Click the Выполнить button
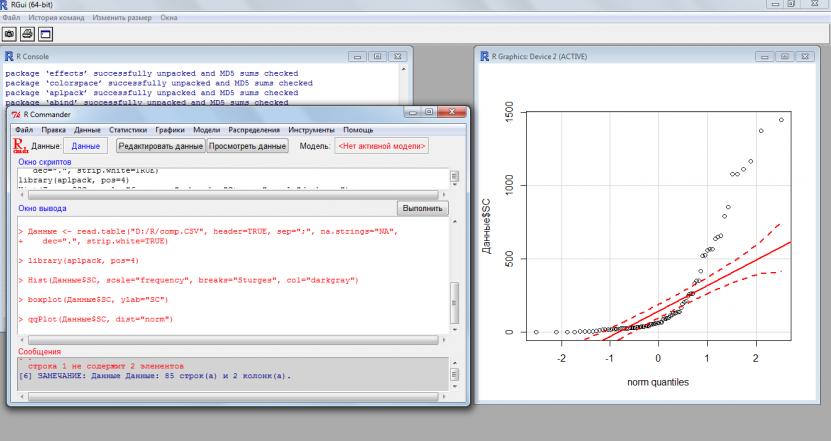The height and width of the screenshot is (441, 831). point(422,208)
